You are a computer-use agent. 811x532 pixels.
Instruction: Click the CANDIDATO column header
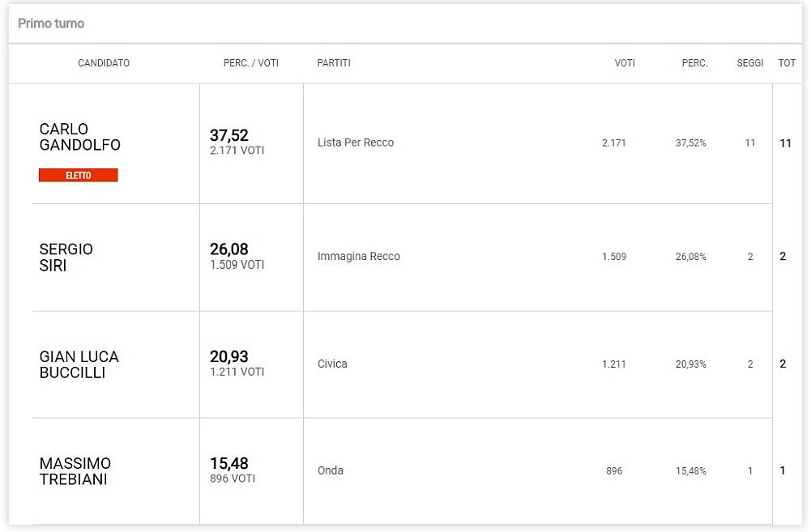[x=104, y=63]
